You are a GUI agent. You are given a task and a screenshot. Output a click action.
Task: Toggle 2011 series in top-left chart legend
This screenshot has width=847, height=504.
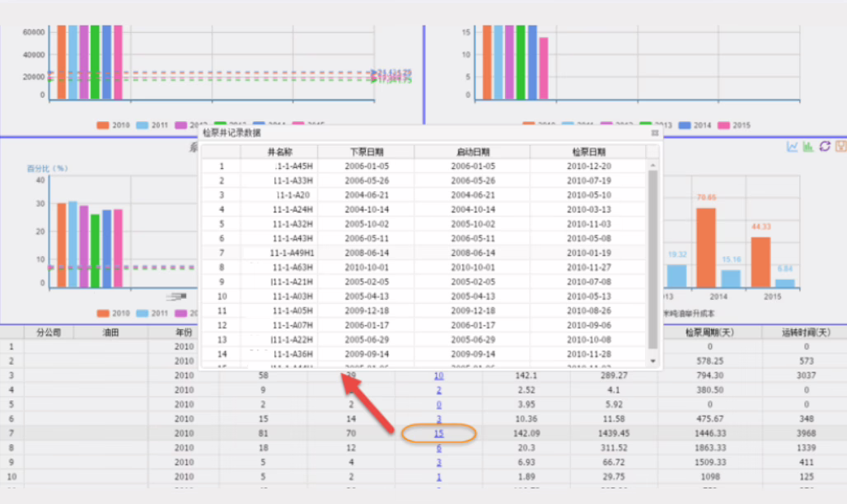pos(151,125)
